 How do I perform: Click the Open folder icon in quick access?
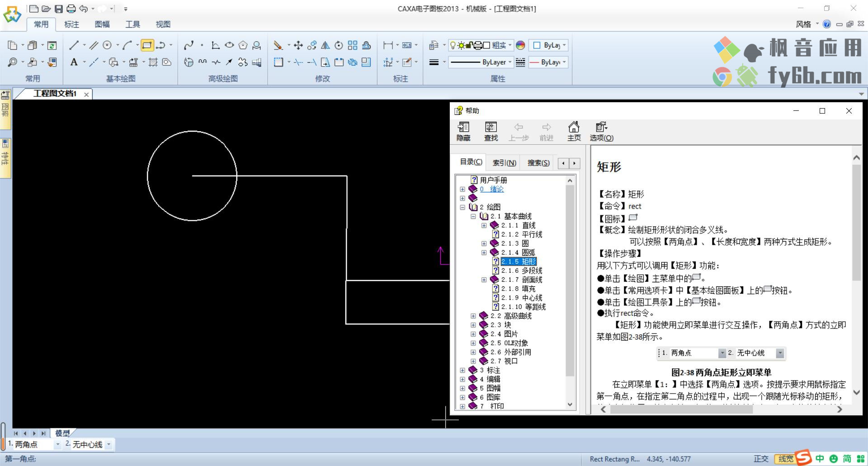tap(46, 9)
